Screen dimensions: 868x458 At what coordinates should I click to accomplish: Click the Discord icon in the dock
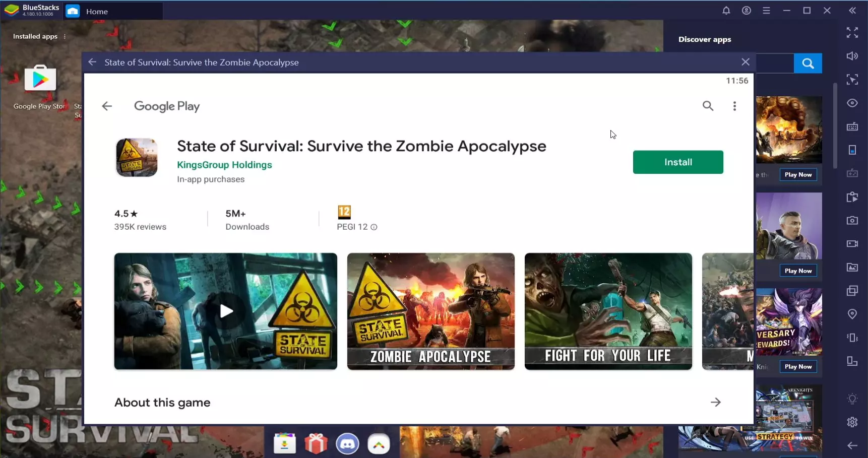(347, 444)
